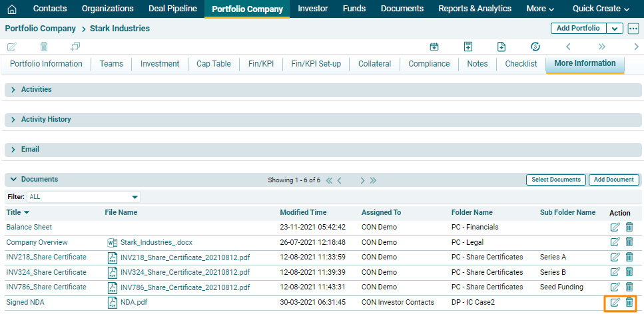Click edit icon for Company Overview row
The width and height of the screenshot is (644, 314).
point(615,243)
